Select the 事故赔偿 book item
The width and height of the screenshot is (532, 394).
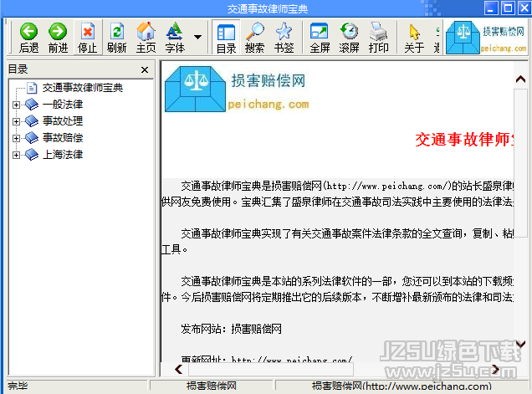click(63, 138)
